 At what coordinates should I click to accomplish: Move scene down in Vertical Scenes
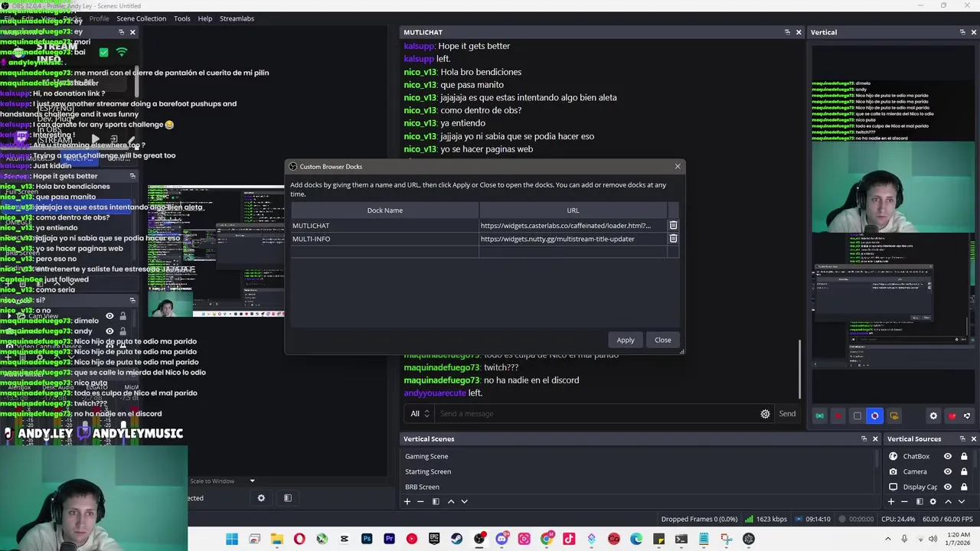tap(464, 502)
